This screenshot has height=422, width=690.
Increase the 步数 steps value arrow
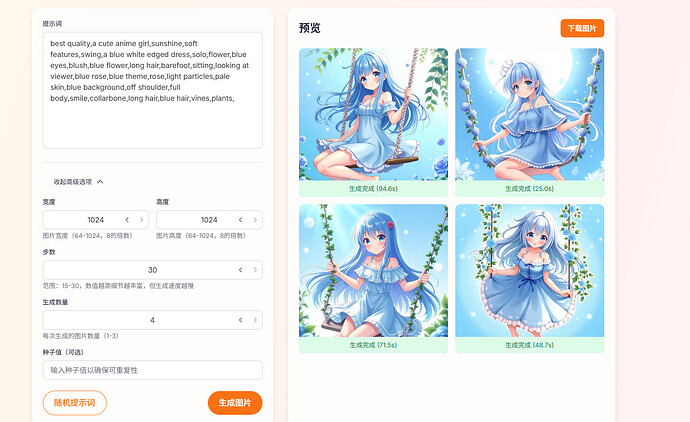pyautogui.click(x=255, y=270)
